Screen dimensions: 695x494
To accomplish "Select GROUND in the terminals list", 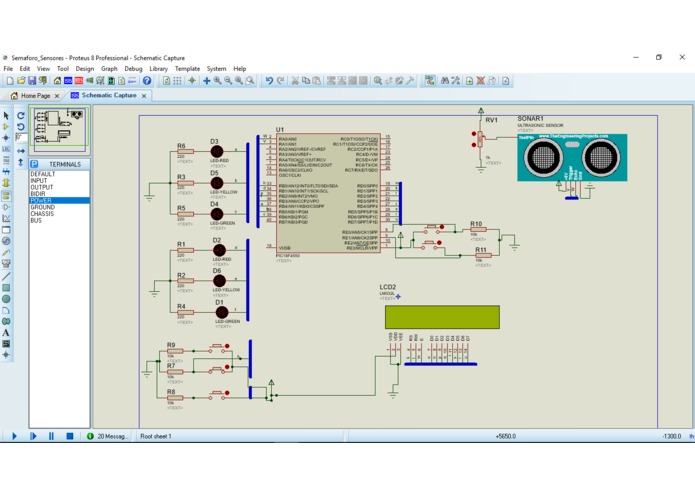I will pyautogui.click(x=59, y=207).
